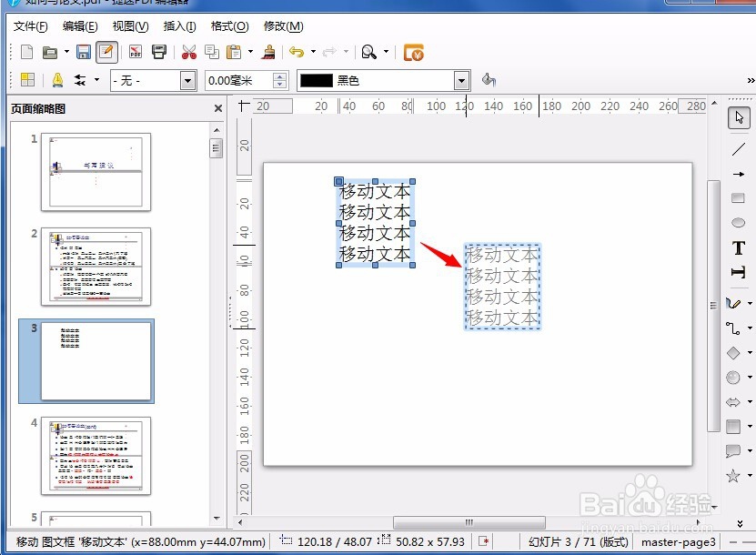
Task: Open the 视图(V) menu
Action: coord(130,26)
